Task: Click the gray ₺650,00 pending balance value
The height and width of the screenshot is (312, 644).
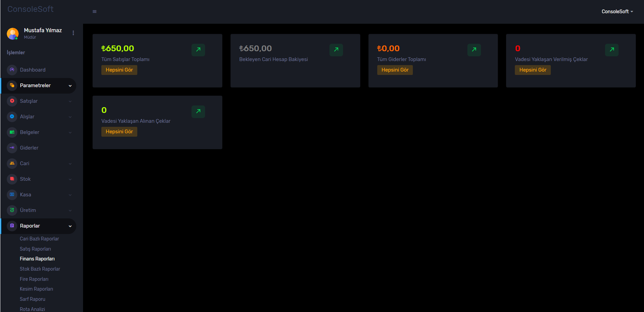Action: (x=256, y=48)
